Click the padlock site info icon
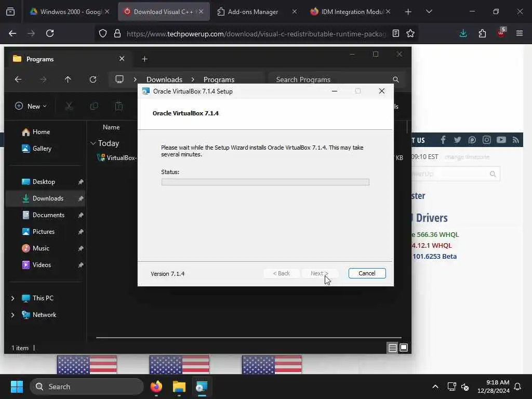Screen dimensions: 532x399 pos(117,33)
